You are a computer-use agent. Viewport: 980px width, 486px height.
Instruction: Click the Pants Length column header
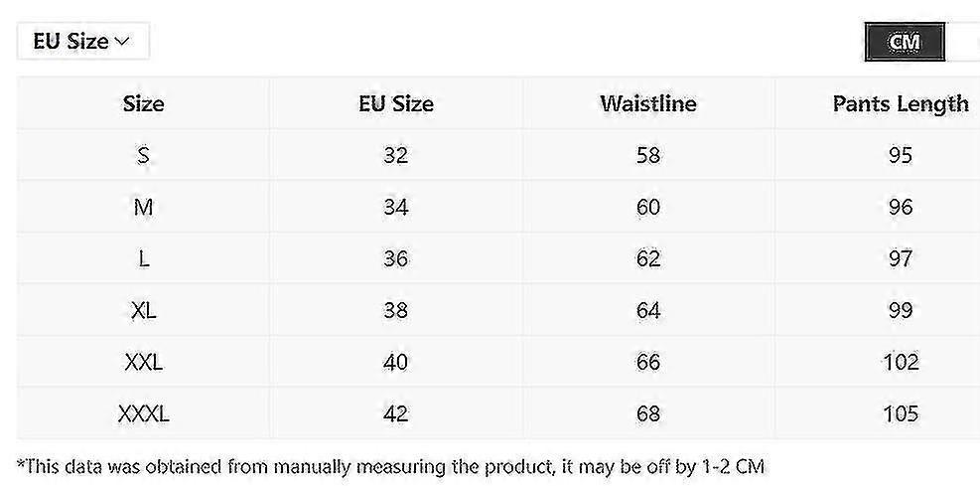click(x=900, y=103)
